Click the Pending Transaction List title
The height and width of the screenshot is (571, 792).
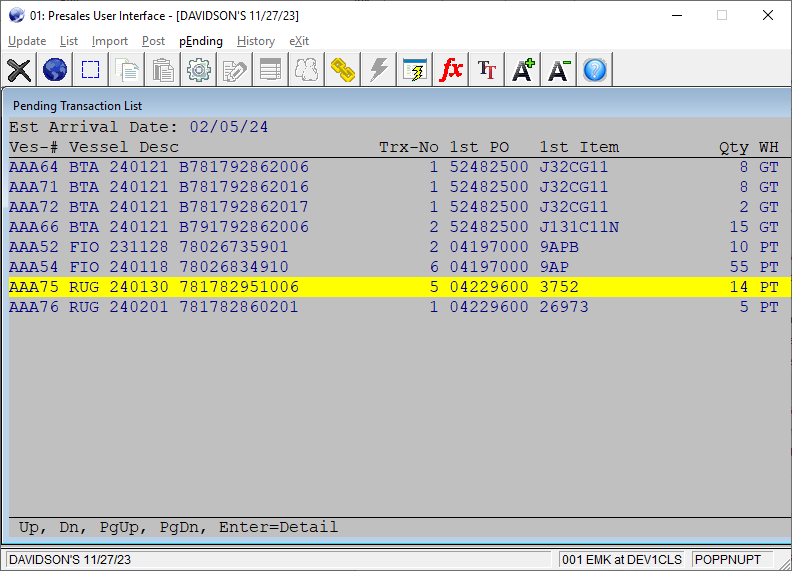pos(77,106)
